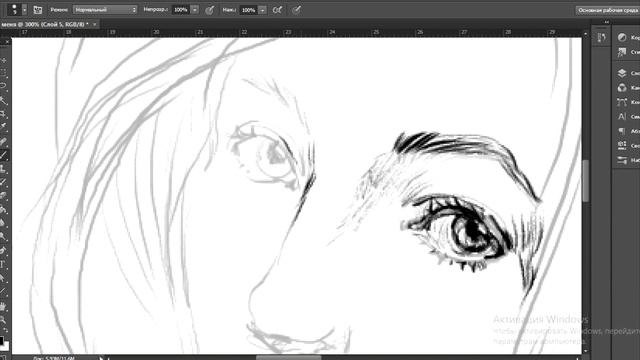Enable airbrush mode
This screenshot has width=640, height=360.
tap(277, 10)
